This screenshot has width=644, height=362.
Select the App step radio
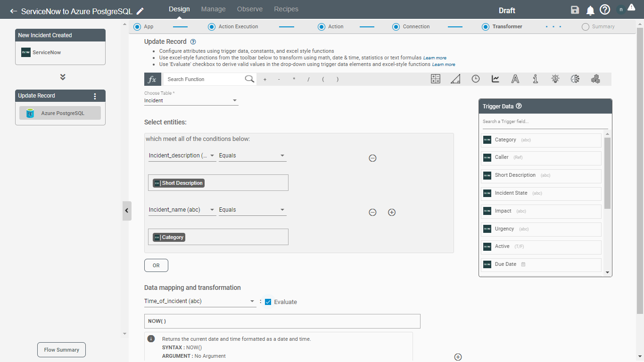[x=137, y=27]
